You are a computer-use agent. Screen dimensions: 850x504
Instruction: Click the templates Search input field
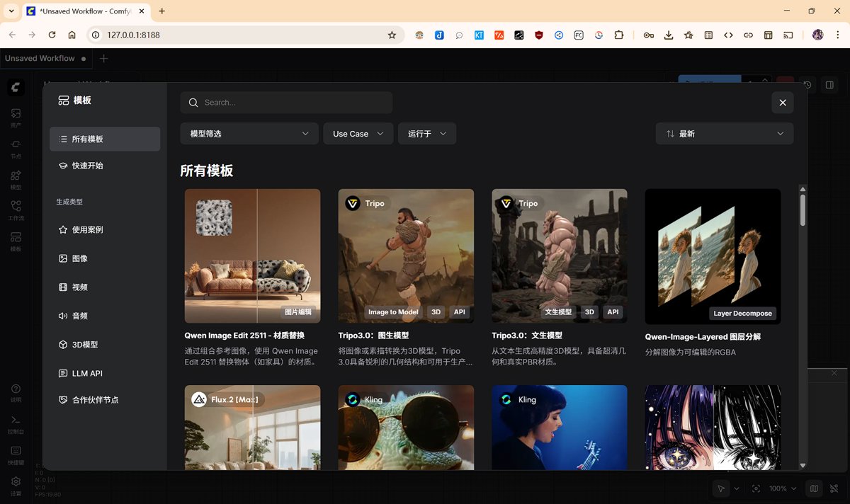[x=286, y=103]
